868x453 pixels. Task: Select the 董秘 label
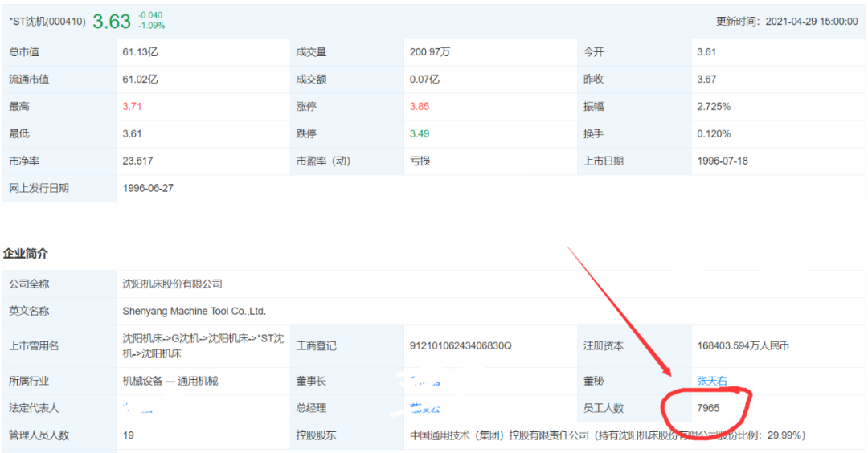[x=593, y=381]
